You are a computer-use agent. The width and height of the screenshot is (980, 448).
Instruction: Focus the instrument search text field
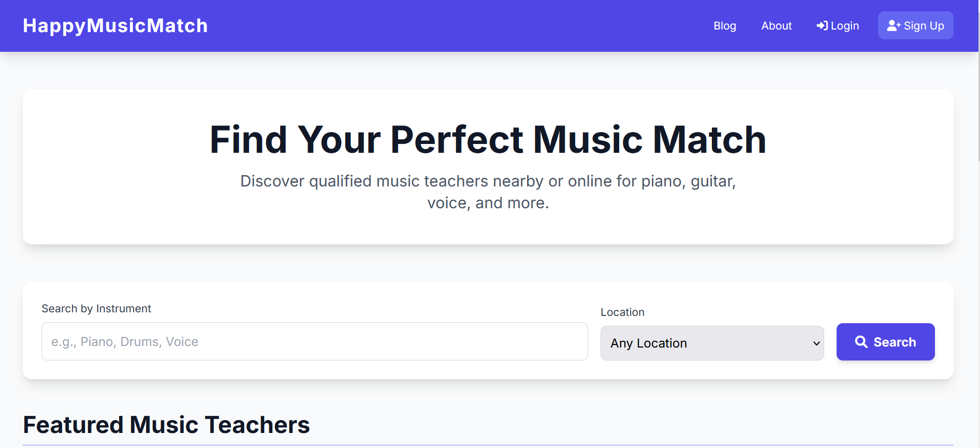(314, 342)
